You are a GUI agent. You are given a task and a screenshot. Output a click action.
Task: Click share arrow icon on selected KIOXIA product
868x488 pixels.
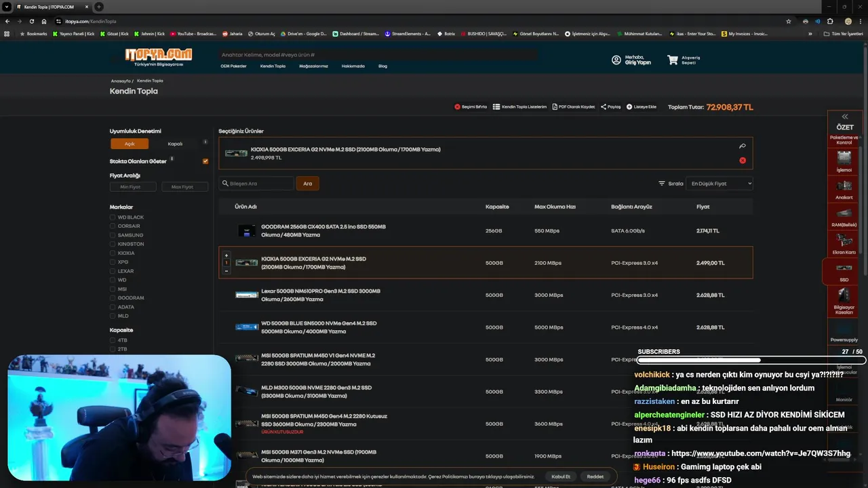tap(743, 146)
